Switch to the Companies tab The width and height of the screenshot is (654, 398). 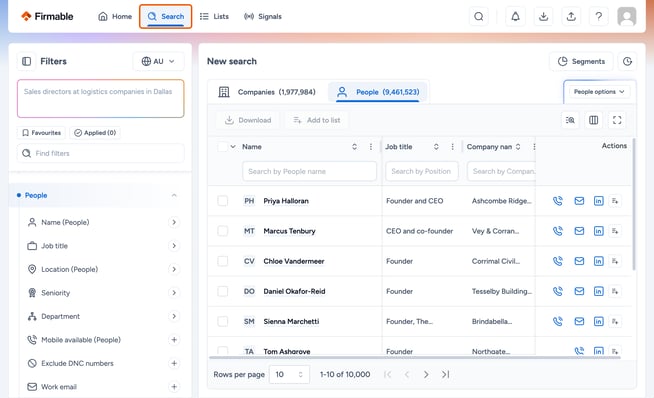coord(267,92)
